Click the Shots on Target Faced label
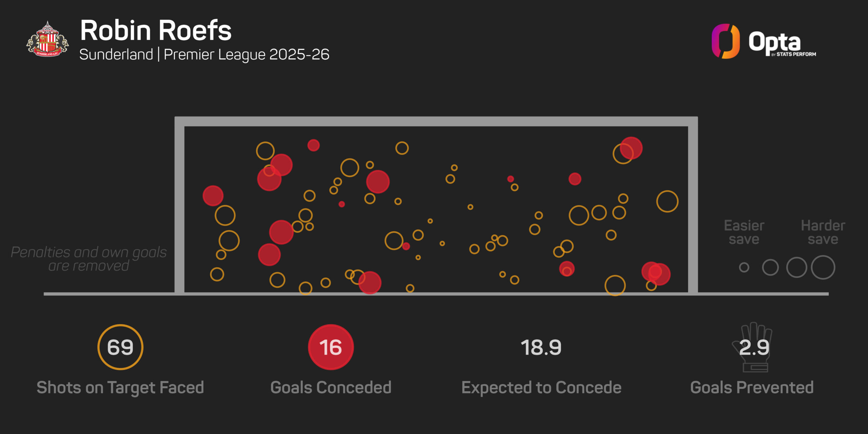868x434 pixels. (x=120, y=388)
